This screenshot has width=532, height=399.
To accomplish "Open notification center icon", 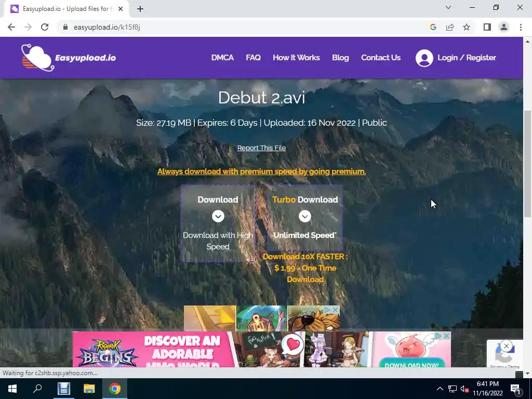I will point(515,389).
